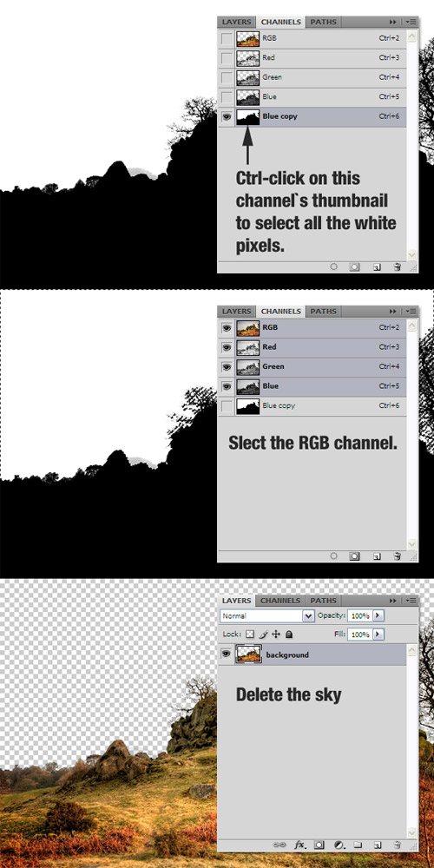Select the Blue channel row in the Ctrl-click instruction panel
Screen dimensions: 434x868
312,97
